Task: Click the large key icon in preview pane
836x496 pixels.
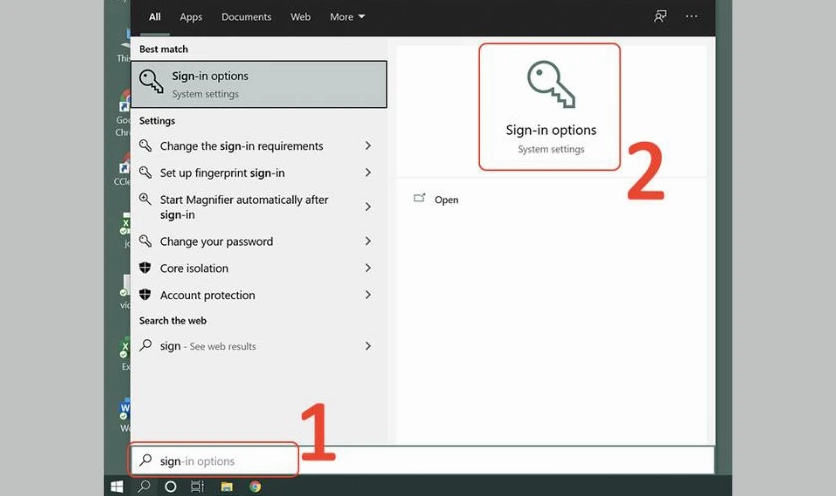Action: click(x=550, y=86)
